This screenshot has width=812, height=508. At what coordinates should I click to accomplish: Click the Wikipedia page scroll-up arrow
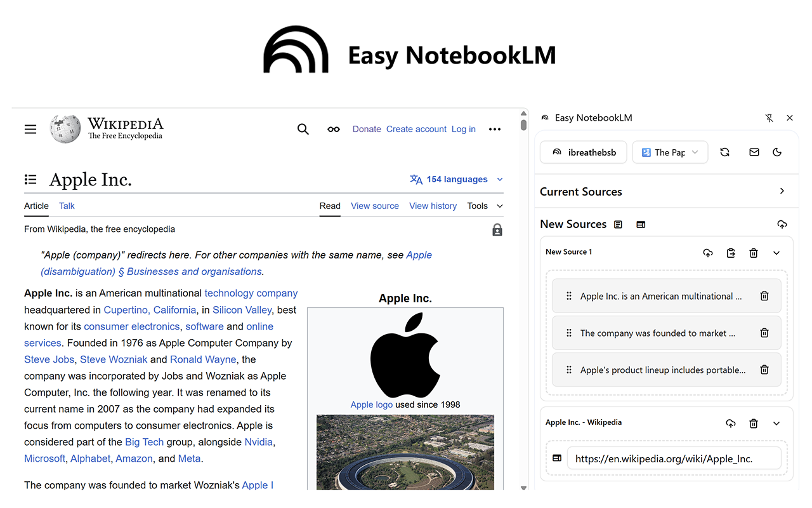click(x=524, y=114)
